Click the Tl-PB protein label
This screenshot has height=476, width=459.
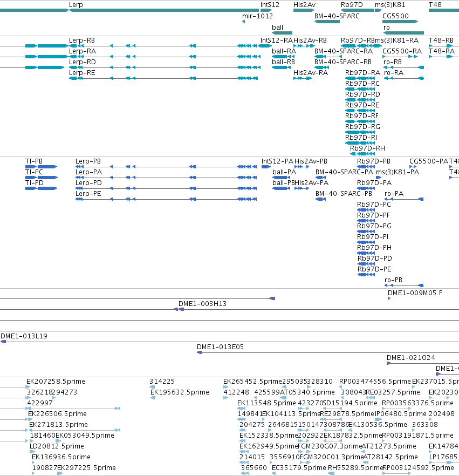(x=34, y=161)
